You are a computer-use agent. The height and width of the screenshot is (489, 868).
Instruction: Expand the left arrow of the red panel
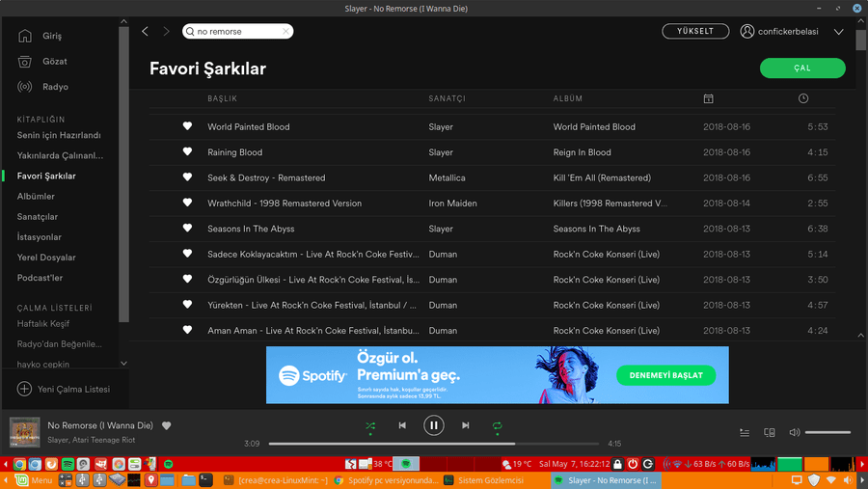tap(6, 464)
